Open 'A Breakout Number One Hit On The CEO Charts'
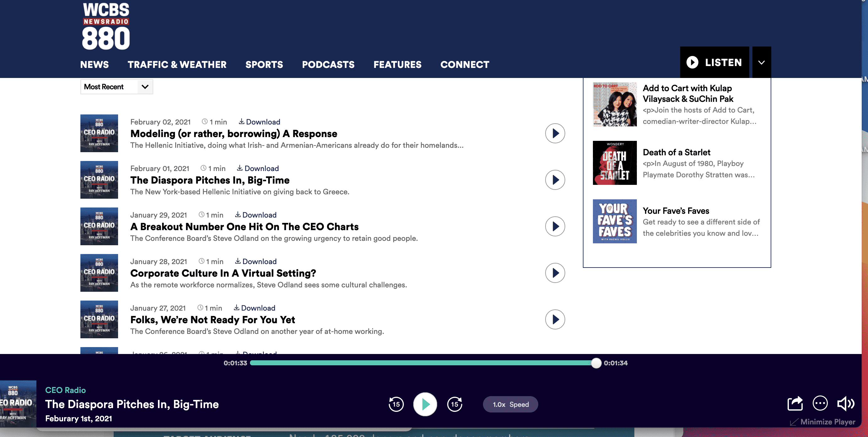The height and width of the screenshot is (437, 868). click(x=244, y=227)
